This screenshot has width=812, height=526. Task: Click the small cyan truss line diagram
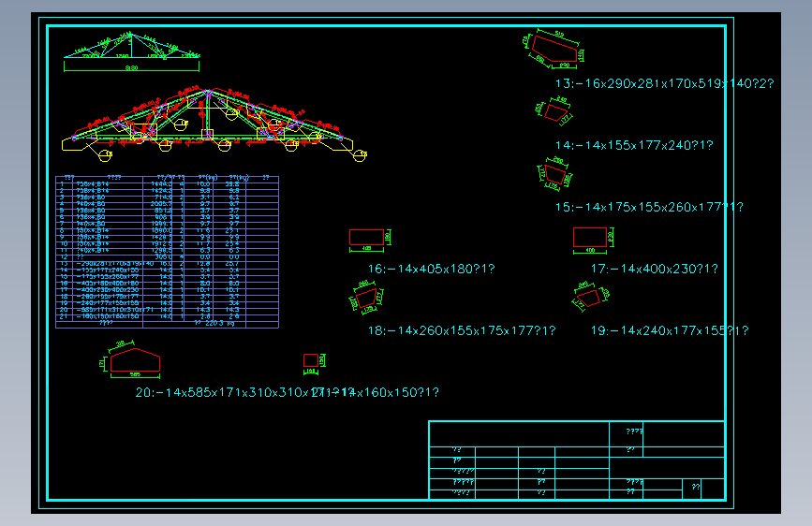(131, 46)
